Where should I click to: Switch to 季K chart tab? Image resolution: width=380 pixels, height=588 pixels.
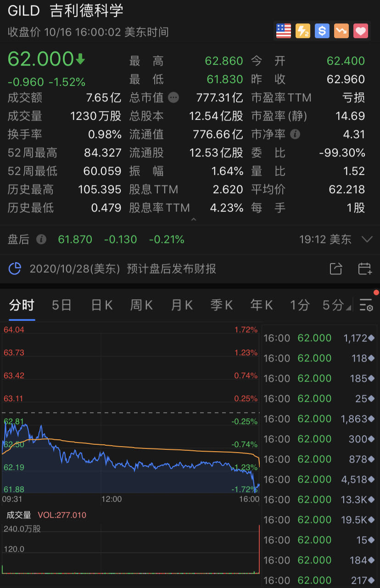tap(222, 305)
